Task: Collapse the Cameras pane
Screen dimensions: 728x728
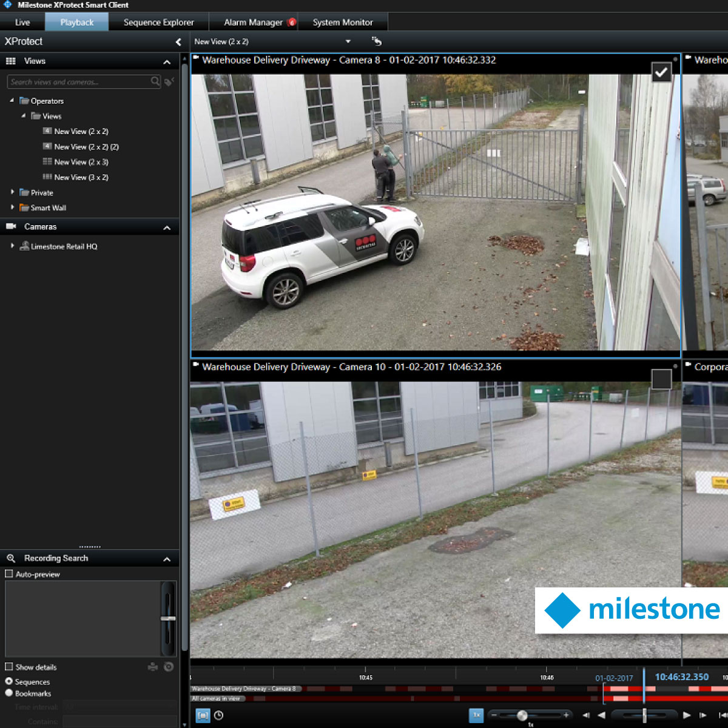Action: 167,227
